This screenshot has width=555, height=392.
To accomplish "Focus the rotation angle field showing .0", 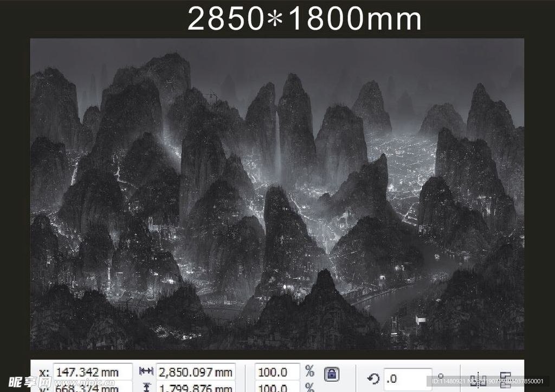I will [406, 378].
